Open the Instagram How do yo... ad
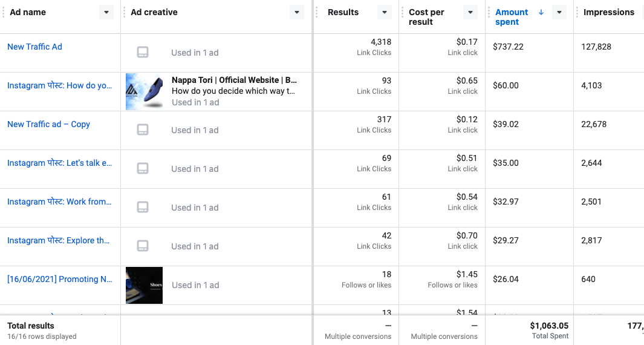The height and width of the screenshot is (345, 644). point(59,85)
